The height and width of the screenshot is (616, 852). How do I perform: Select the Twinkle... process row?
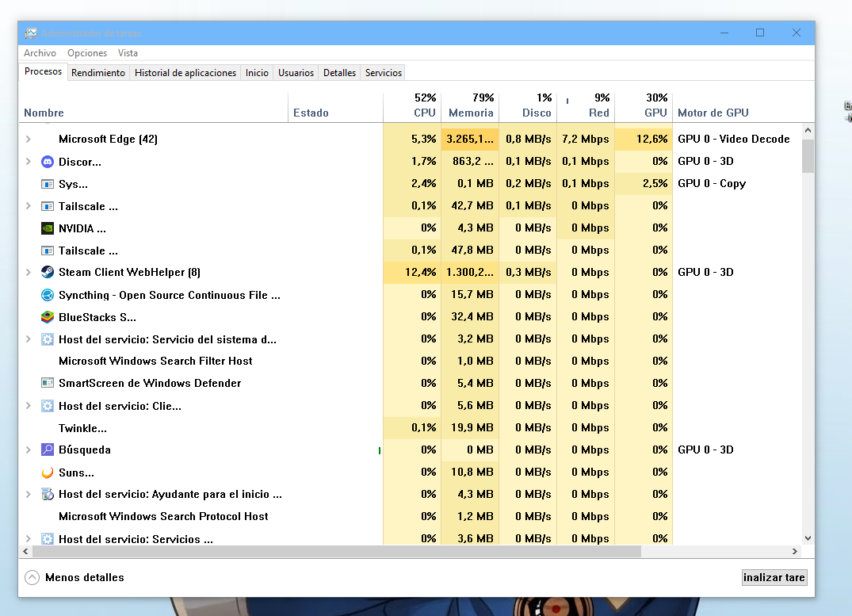411,428
